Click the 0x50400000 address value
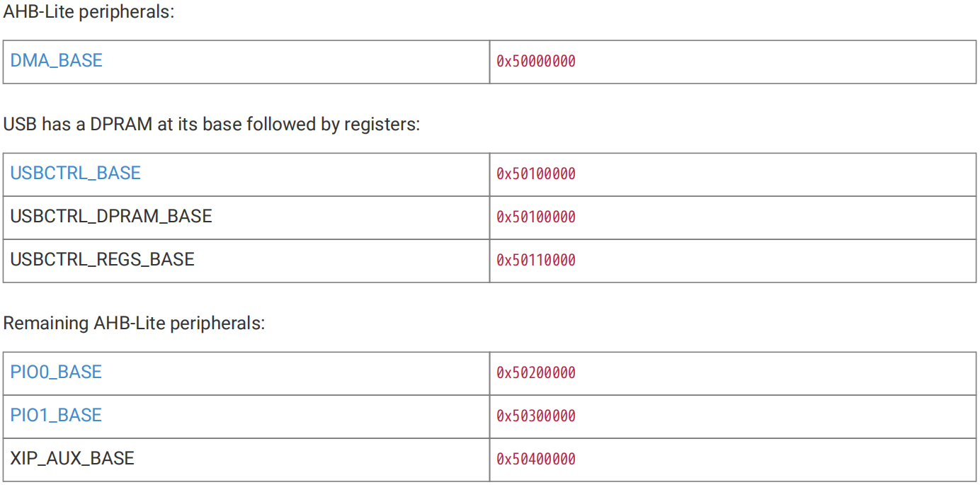This screenshot has width=980, height=485. [536, 460]
